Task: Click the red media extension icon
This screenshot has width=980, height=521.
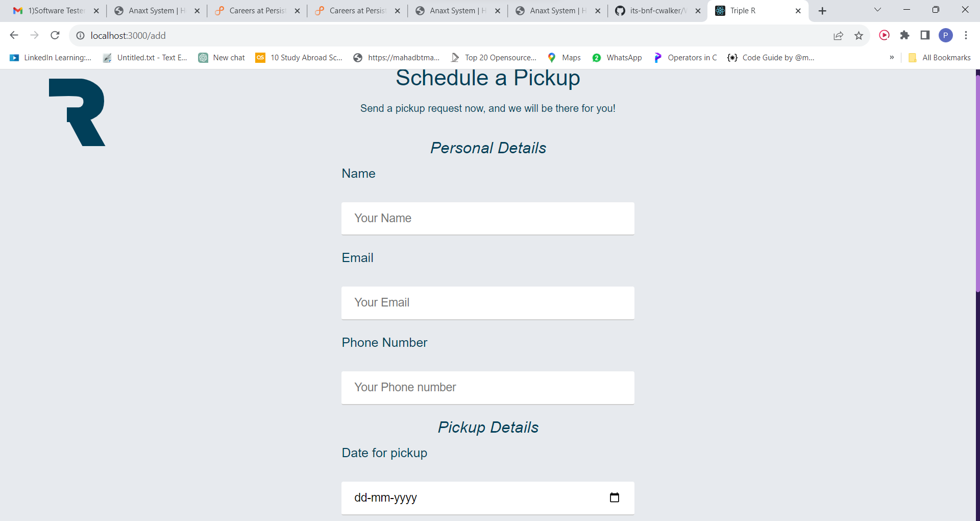Action: coord(884,35)
